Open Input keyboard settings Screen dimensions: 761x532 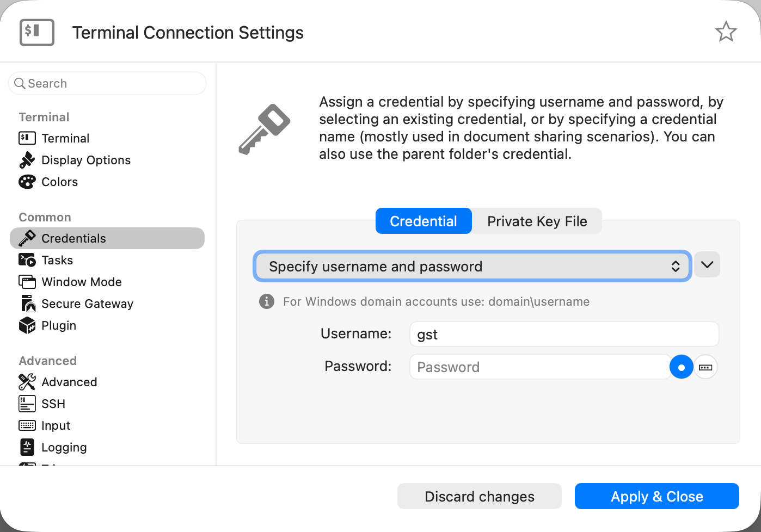(x=56, y=425)
